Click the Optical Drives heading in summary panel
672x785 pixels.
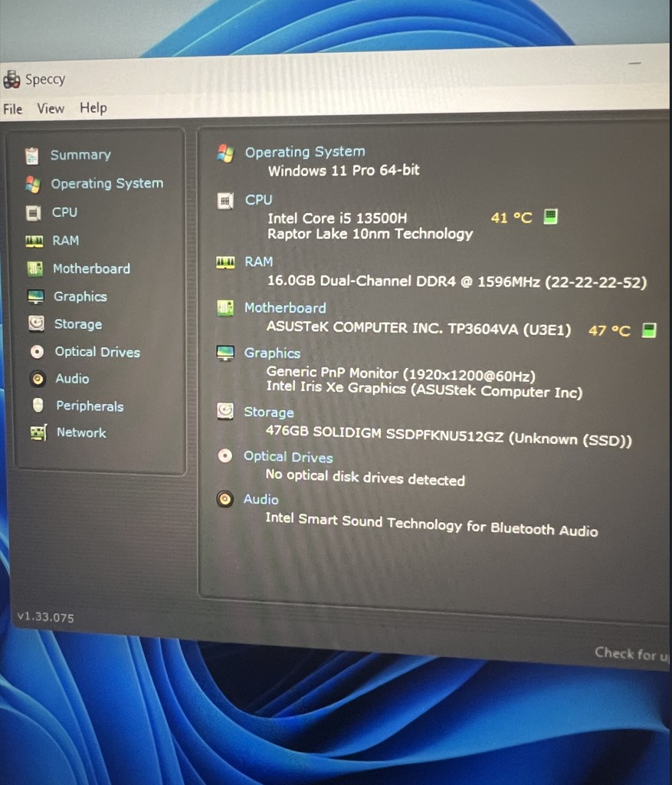(288, 457)
